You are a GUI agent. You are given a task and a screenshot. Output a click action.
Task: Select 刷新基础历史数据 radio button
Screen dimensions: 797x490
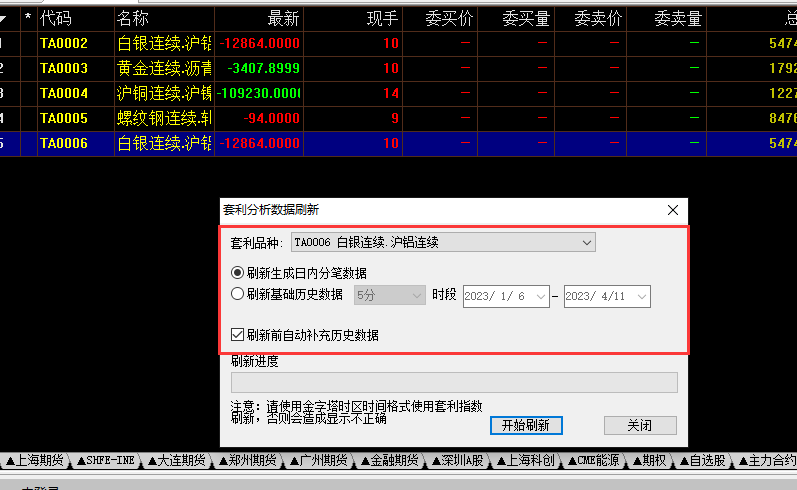coord(237,294)
